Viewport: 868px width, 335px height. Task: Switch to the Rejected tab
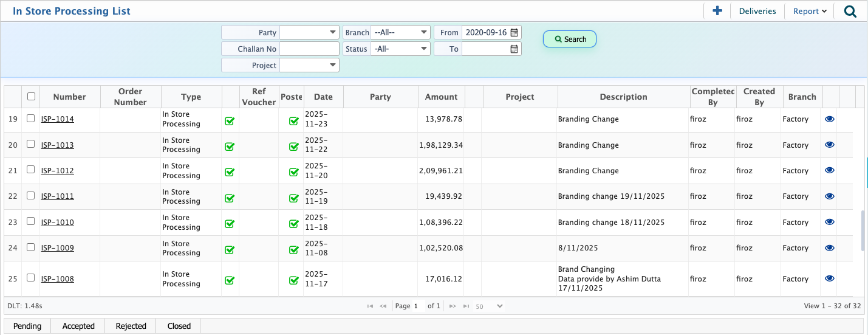click(x=131, y=326)
